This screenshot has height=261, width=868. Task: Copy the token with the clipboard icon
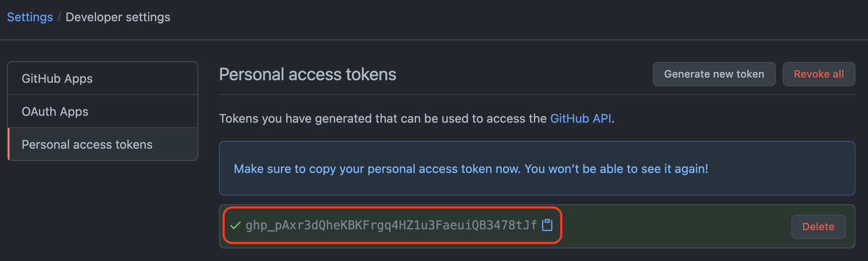[x=547, y=225]
